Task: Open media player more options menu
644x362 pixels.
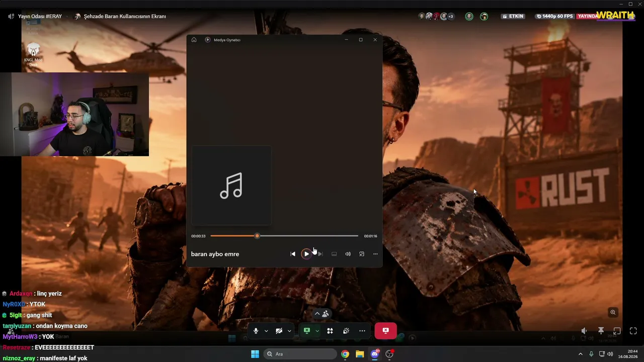Action: point(375,254)
